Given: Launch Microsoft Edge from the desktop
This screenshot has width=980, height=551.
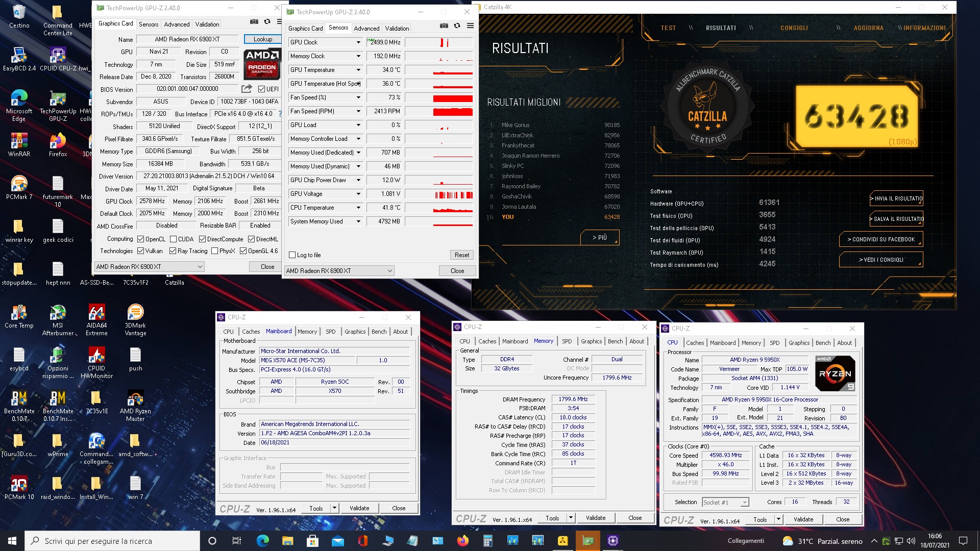Looking at the screenshot, I should 19,105.
